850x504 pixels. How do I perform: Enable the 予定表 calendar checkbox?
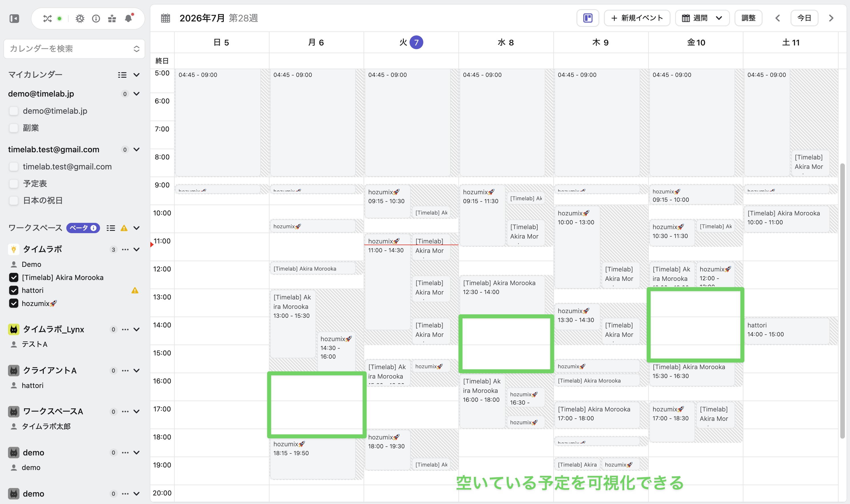[14, 184]
